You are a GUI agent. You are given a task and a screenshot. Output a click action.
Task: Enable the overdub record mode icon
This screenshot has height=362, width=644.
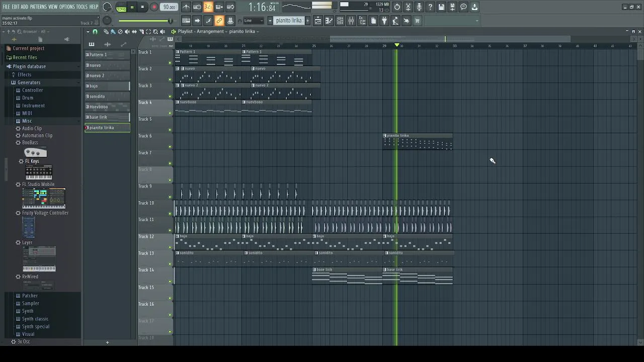click(219, 7)
